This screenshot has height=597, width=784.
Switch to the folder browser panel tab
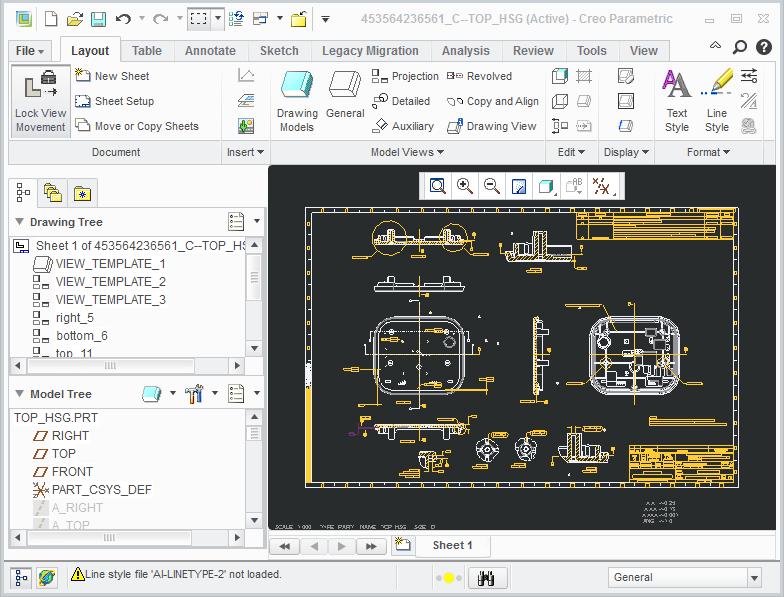(52, 193)
